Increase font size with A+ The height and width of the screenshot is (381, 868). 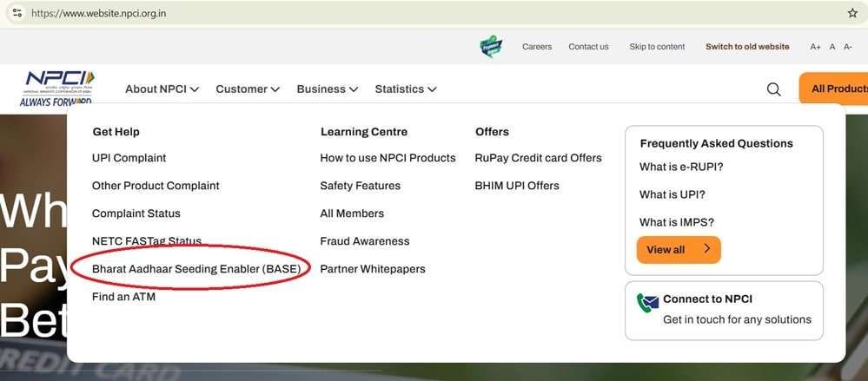815,47
